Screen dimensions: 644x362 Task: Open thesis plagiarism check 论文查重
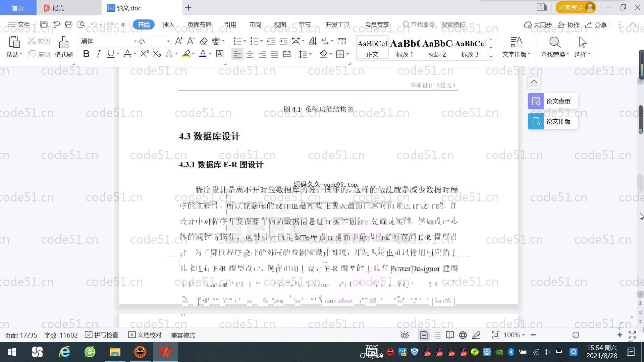(553, 101)
